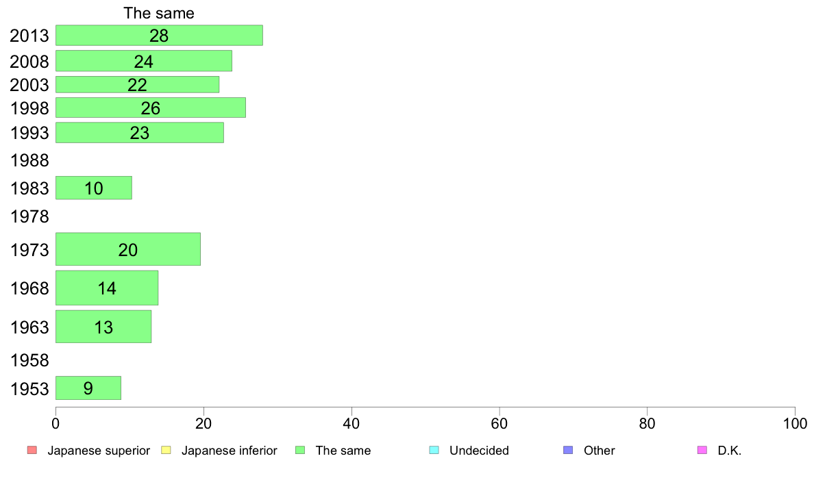Click 'The same' title above bars

click(159, 13)
